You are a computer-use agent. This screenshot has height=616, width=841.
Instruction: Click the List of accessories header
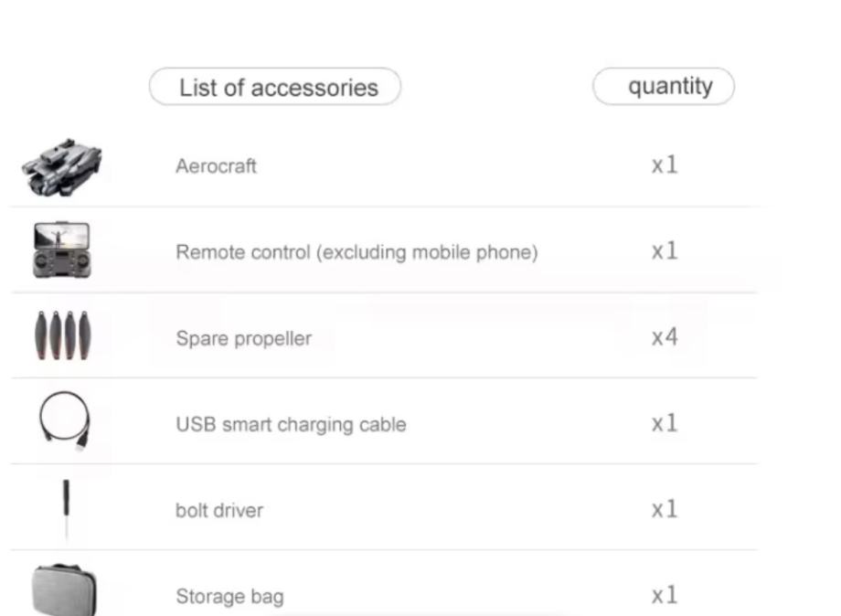(275, 88)
